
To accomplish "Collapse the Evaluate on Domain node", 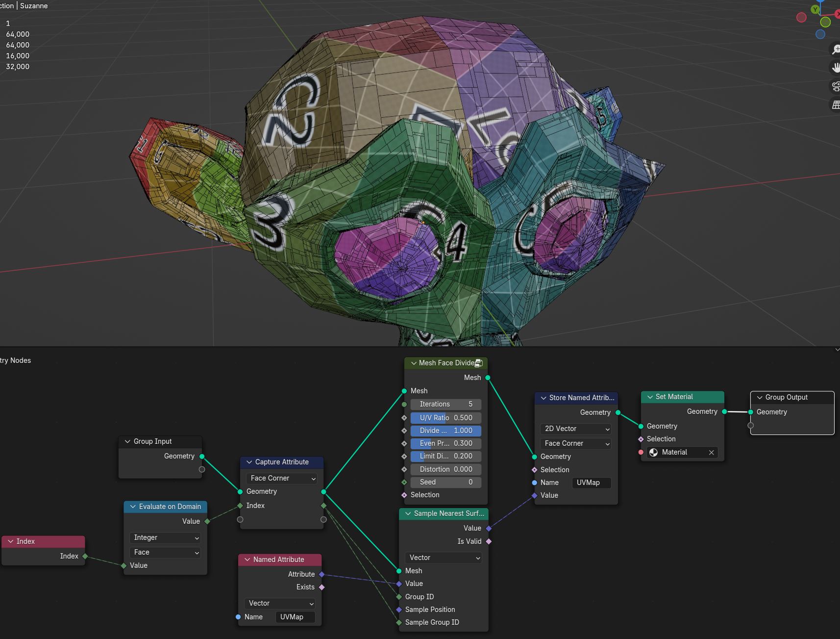I will pos(132,507).
